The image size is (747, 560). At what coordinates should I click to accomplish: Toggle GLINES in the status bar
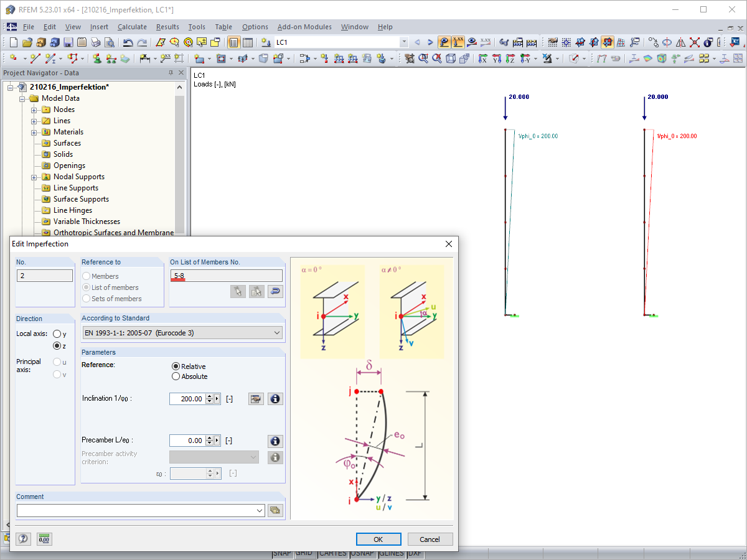[x=391, y=553]
